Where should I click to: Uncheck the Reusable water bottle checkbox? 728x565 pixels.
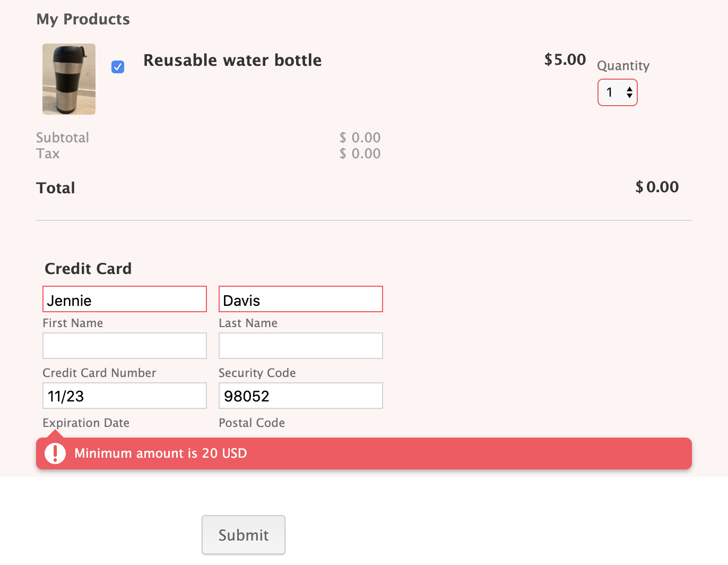(118, 67)
